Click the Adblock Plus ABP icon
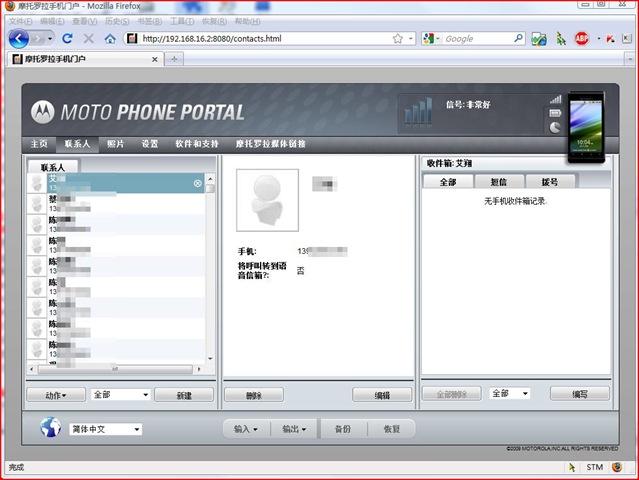 [582, 39]
